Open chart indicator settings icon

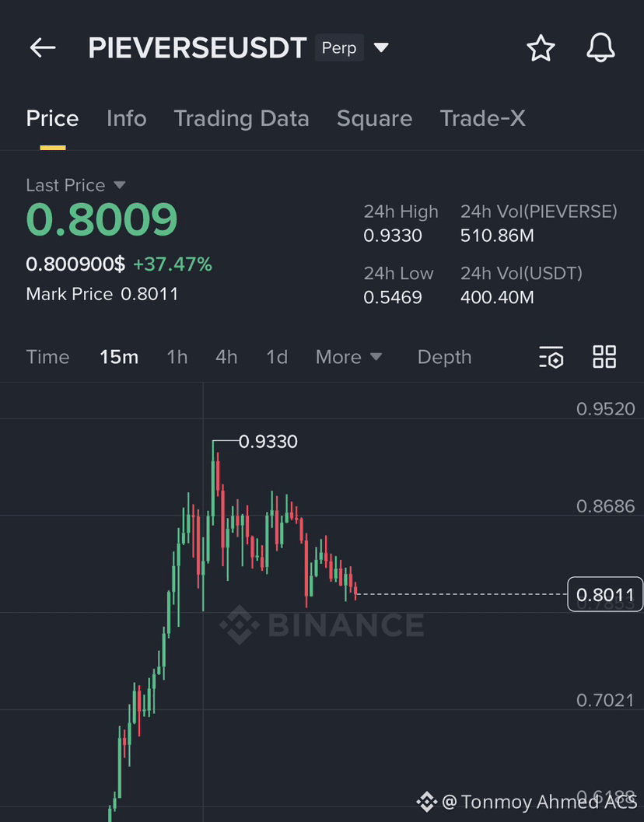coord(551,357)
